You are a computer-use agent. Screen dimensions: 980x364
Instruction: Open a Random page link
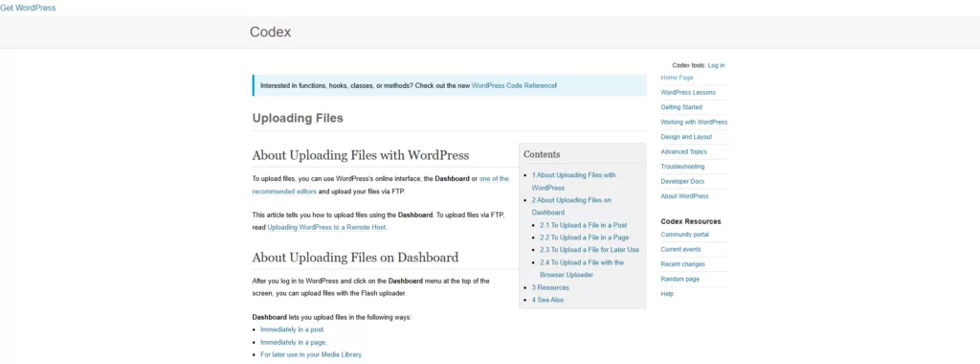[x=680, y=280]
